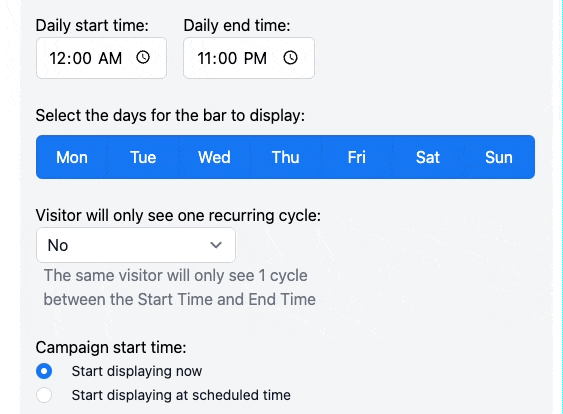Open clock picker for Daily start time
Image resolution: width=563 pixels, height=414 pixels.
tap(143, 57)
